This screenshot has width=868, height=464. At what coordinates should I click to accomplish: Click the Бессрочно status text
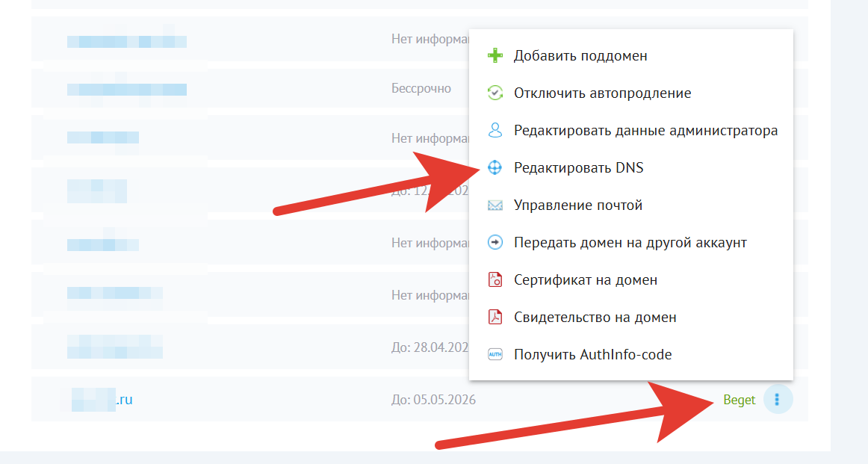click(421, 88)
